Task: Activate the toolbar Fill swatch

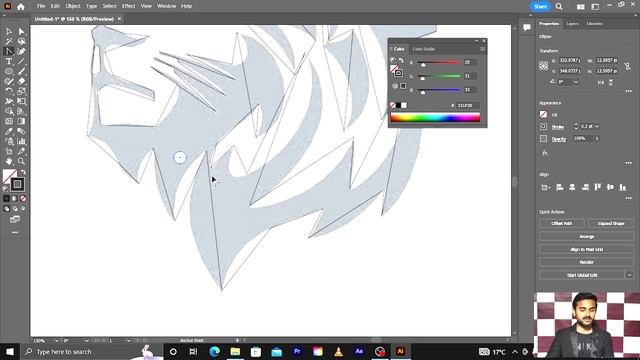Action: 9,176
